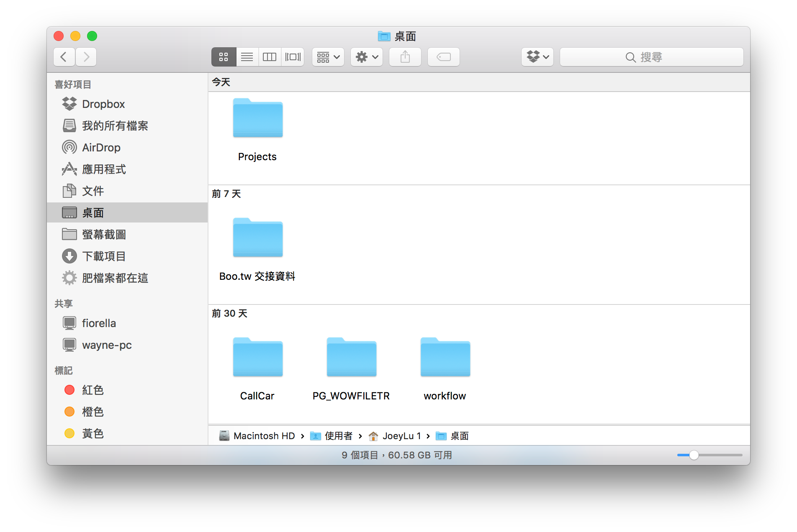The width and height of the screenshot is (797, 532).
Task: Switch to list view mode
Action: coord(247,57)
